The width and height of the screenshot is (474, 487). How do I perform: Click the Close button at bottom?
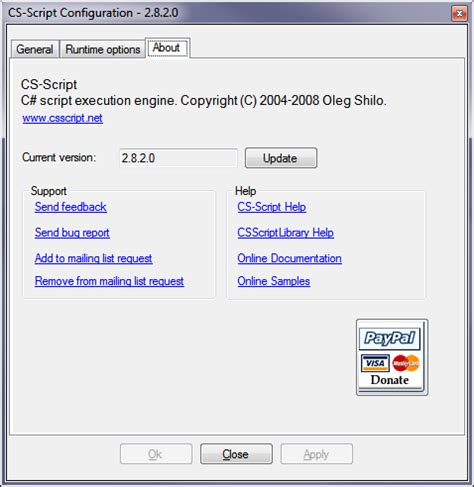tap(236, 454)
